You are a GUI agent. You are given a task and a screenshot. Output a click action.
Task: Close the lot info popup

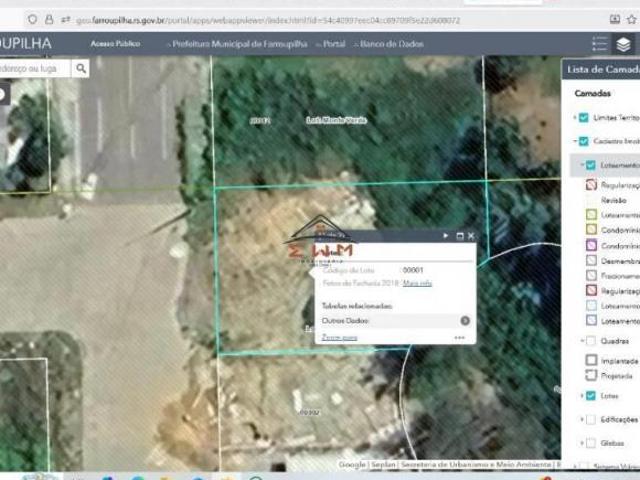(471, 236)
